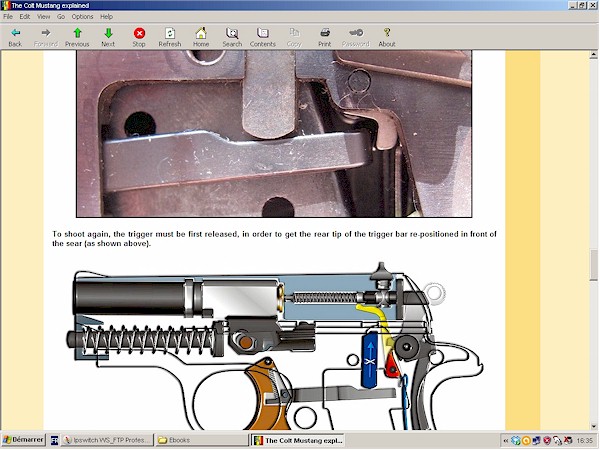Click the Back arrow toolbar button
The height and width of the screenshot is (450, 600).
point(15,37)
